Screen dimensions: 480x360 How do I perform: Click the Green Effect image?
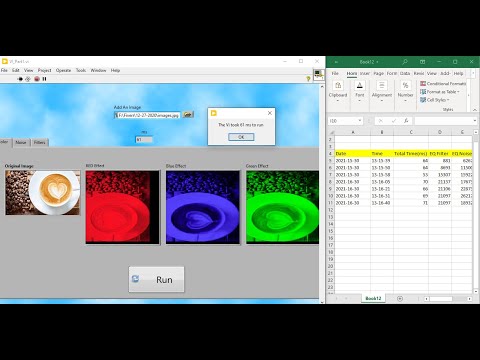(282, 207)
